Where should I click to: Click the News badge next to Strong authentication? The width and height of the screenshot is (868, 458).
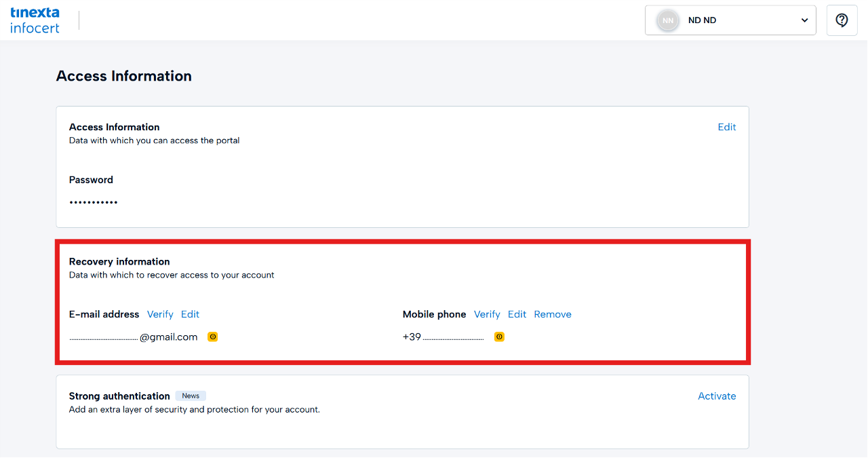191,396
